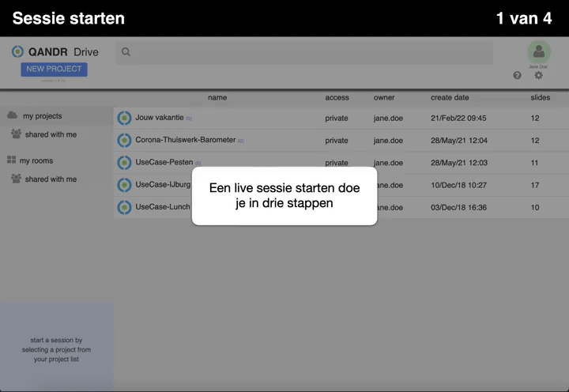Click slide count 17 of UseCase-IJburg
Viewport: 569px width, 392px height.
tap(535, 185)
